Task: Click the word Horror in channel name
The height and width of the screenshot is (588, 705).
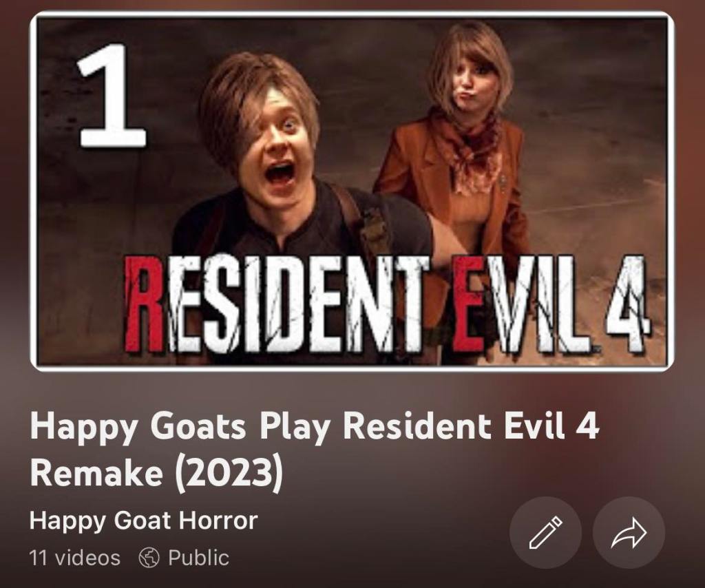Action: click(x=218, y=521)
